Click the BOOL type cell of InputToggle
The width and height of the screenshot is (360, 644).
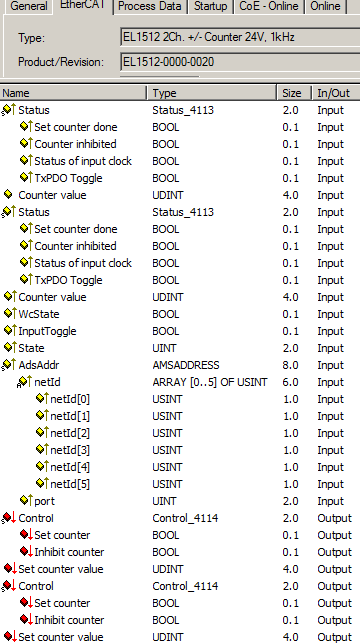165,331
